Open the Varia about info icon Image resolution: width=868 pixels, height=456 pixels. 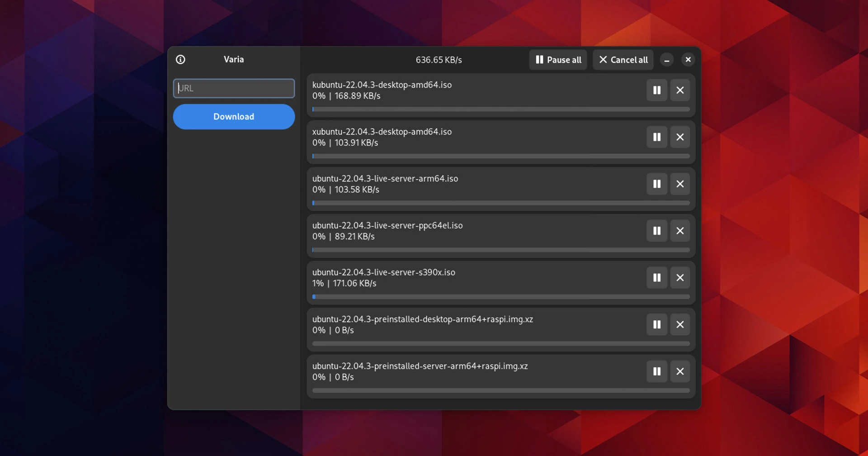pos(180,59)
